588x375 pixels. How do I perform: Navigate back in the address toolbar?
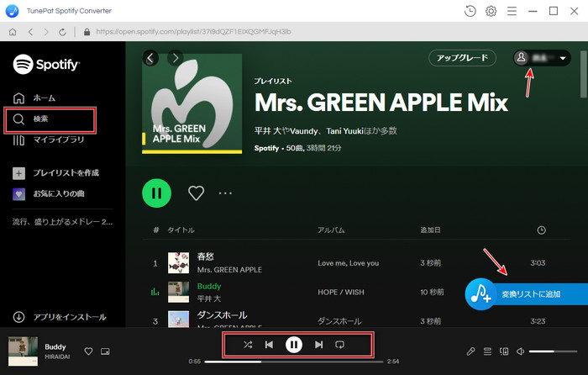point(30,32)
